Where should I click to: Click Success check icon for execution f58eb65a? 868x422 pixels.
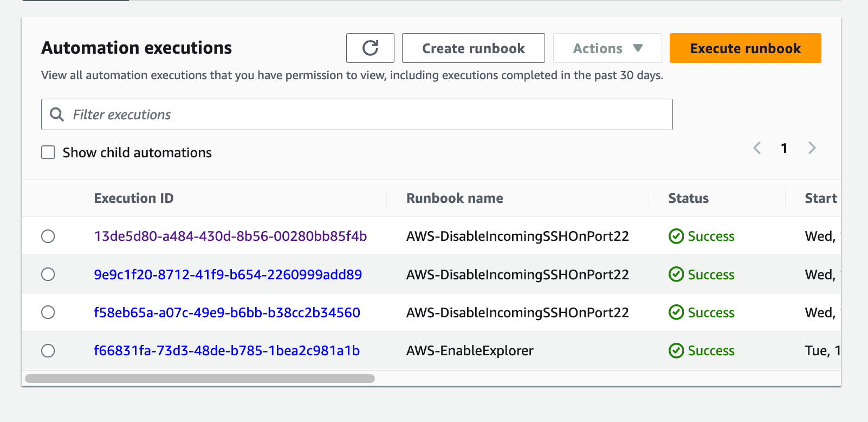pos(676,312)
